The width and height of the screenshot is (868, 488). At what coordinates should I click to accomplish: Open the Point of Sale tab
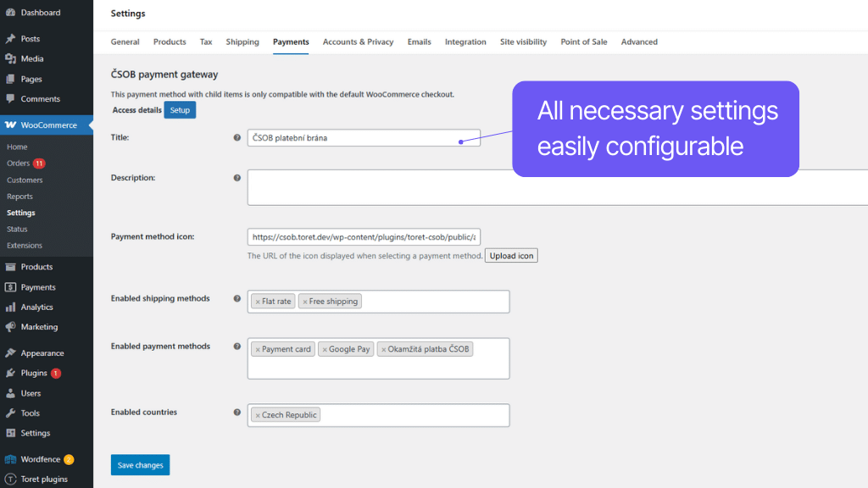[x=584, y=42]
